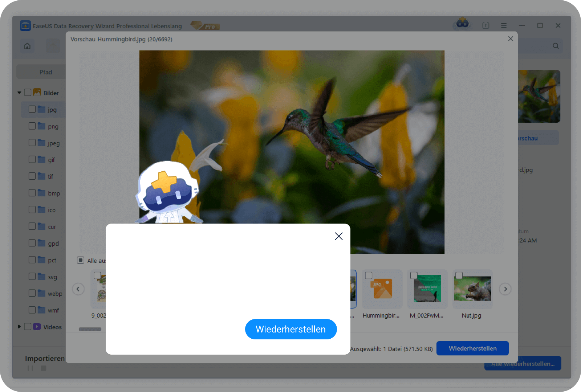581x392 pixels.
Task: Collapse the Bilder tree node
Action: (19, 93)
